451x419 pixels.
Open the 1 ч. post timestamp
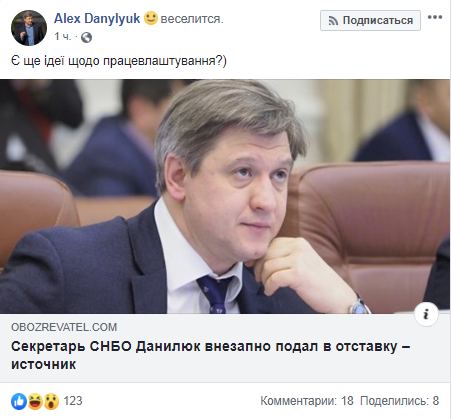click(x=63, y=37)
